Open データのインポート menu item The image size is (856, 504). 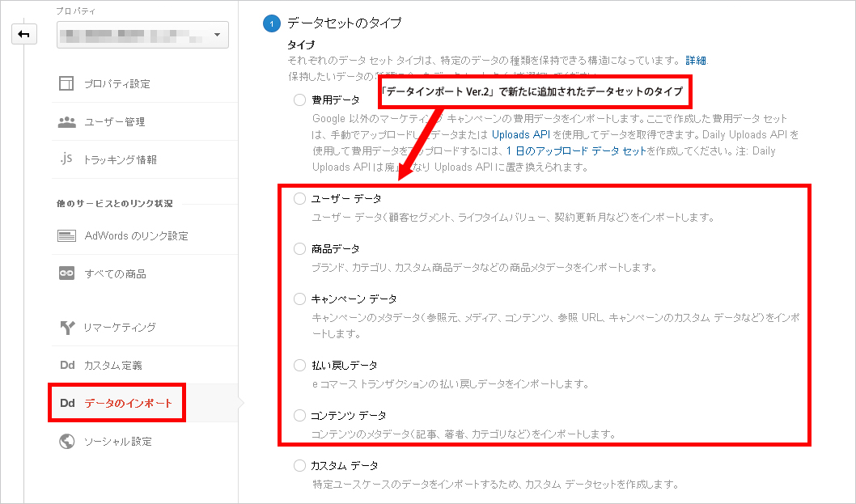(128, 403)
